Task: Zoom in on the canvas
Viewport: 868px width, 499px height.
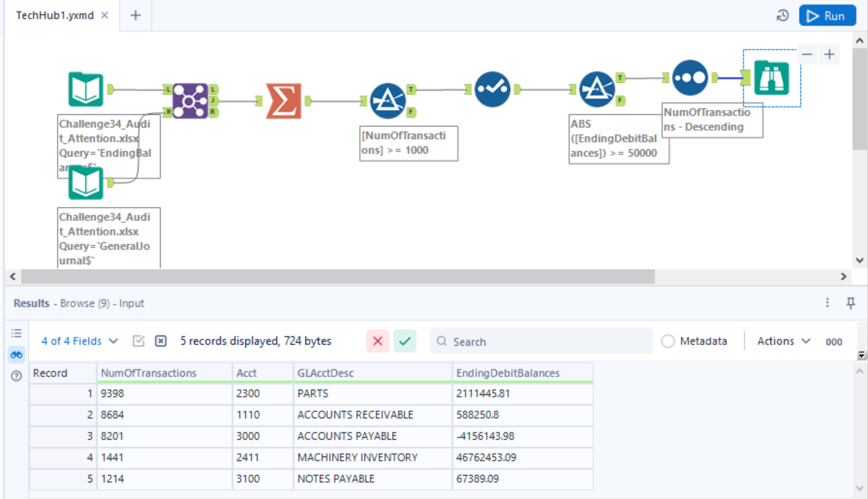Action: tap(829, 55)
